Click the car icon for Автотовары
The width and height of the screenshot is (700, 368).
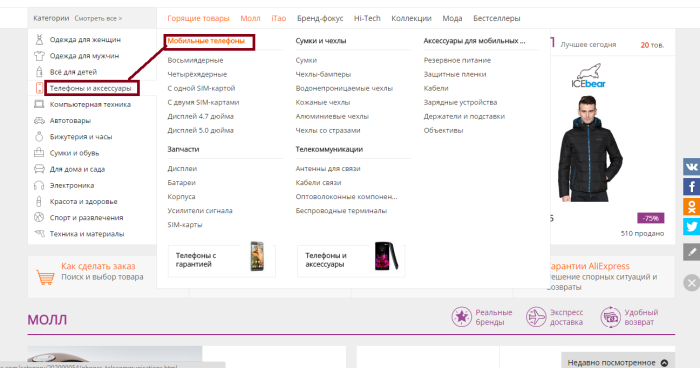[x=39, y=121]
